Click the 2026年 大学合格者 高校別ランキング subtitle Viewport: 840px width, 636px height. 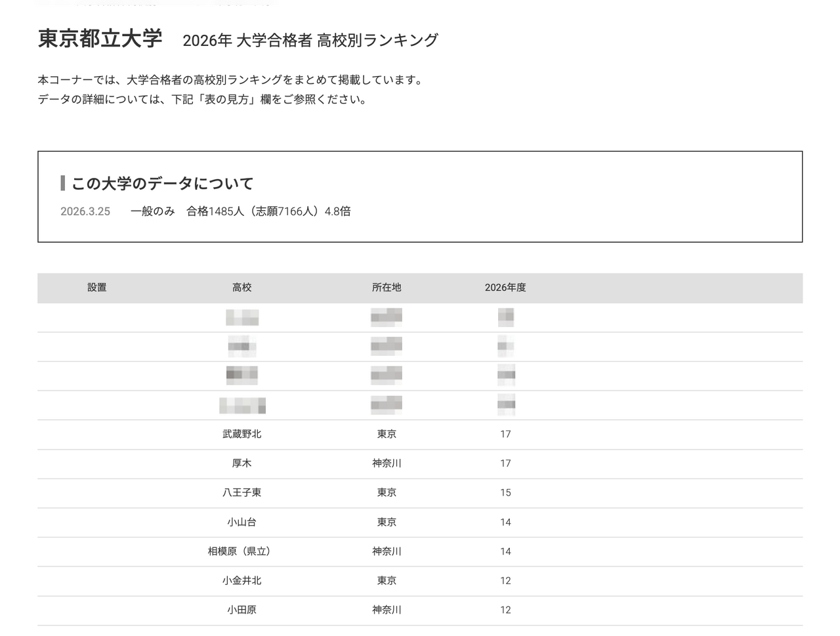(310, 41)
